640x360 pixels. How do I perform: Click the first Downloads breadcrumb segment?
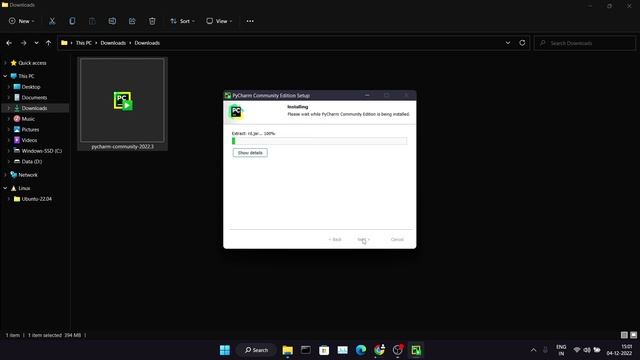113,43
